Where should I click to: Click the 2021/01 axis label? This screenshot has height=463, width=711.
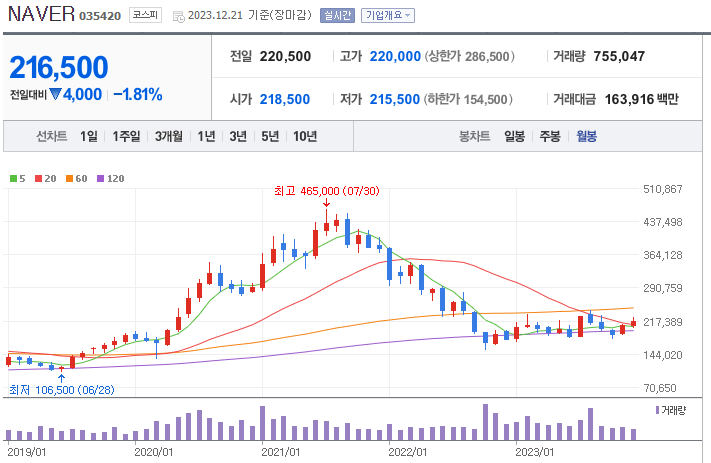click(x=281, y=452)
